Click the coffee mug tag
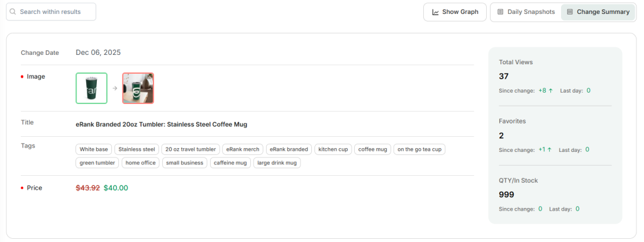 coord(373,149)
